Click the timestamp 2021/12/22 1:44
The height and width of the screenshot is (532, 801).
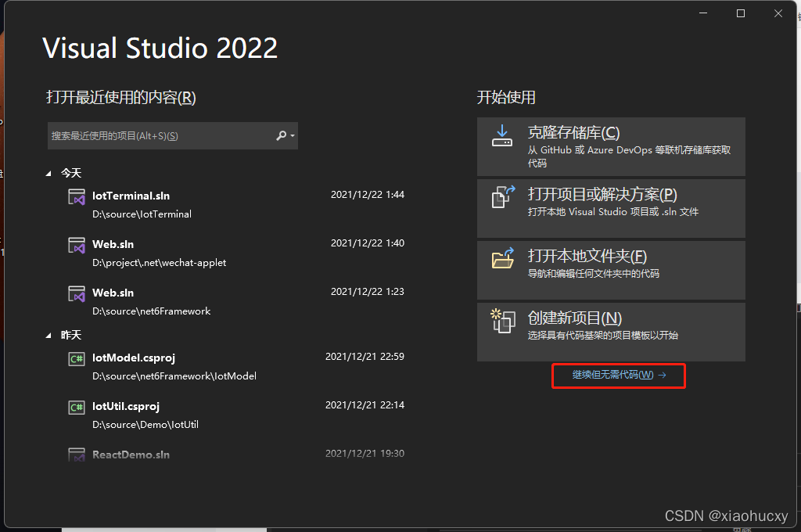[368, 195]
